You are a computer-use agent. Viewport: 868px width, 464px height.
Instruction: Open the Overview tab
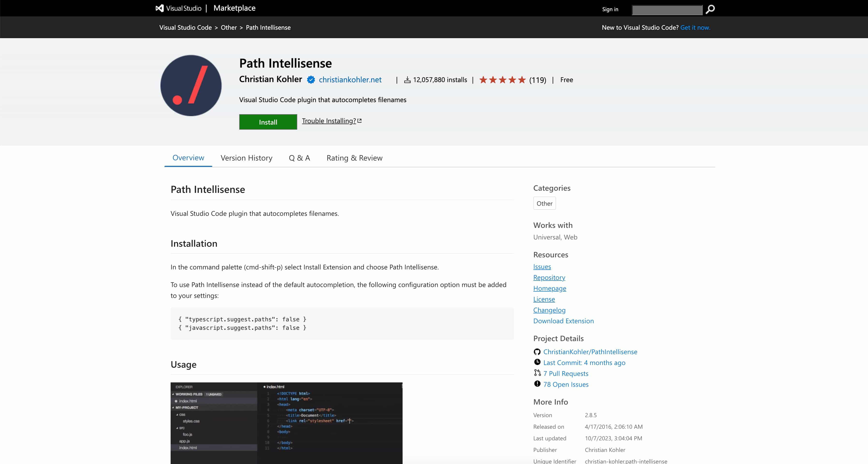click(x=188, y=158)
